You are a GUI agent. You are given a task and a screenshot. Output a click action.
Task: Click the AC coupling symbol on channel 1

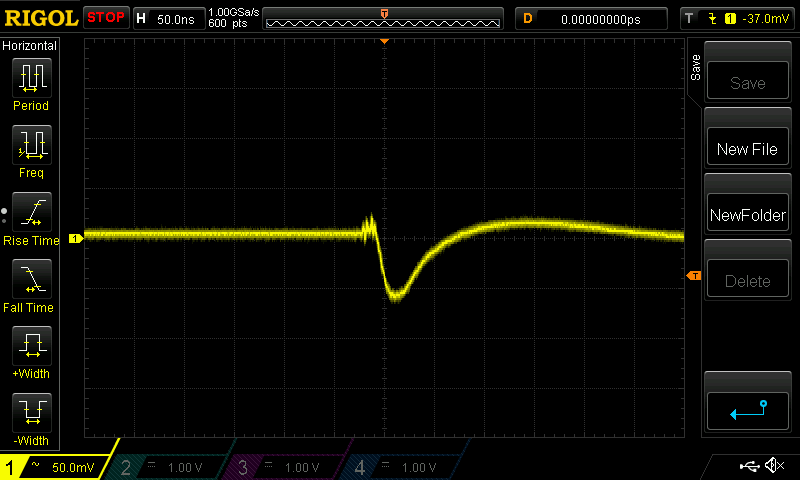tap(35, 465)
